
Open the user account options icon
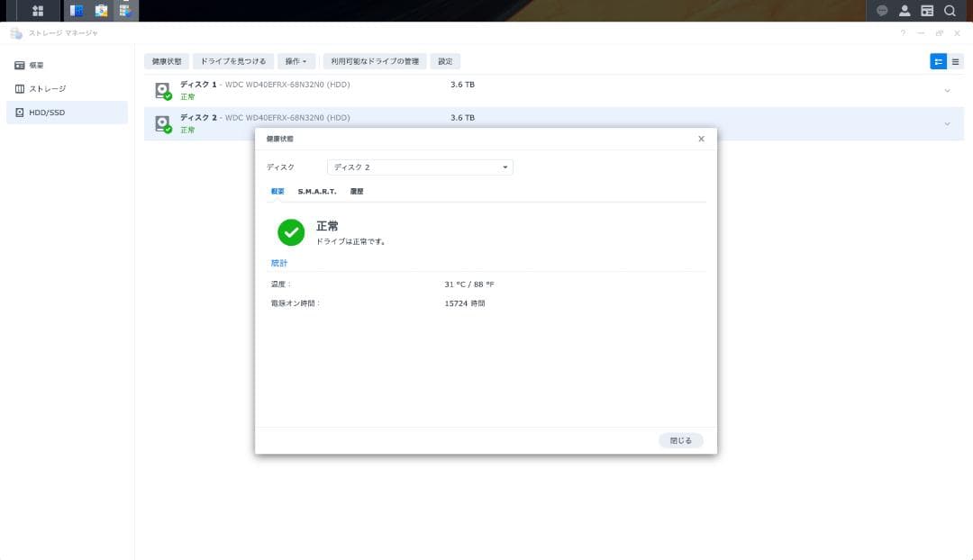pyautogui.click(x=905, y=11)
